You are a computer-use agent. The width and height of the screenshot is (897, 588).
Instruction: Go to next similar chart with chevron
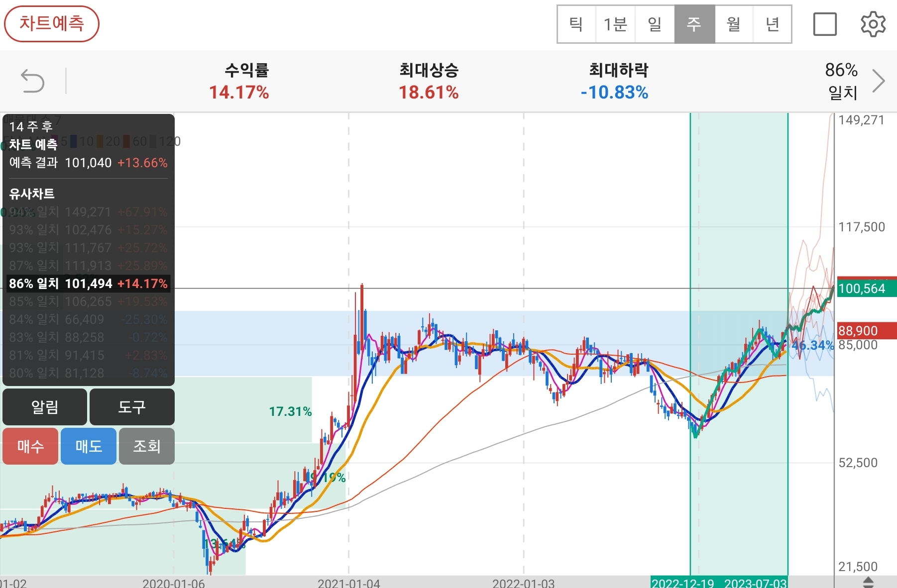[879, 81]
